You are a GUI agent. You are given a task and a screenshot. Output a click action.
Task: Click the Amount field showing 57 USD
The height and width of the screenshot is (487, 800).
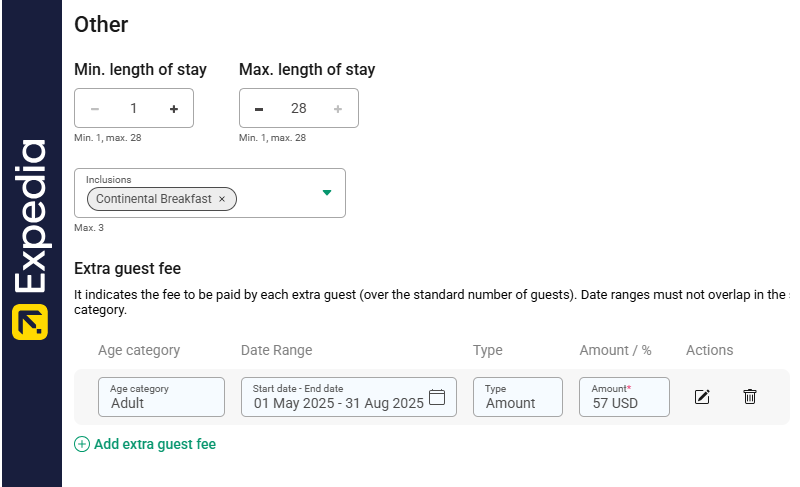click(x=623, y=397)
